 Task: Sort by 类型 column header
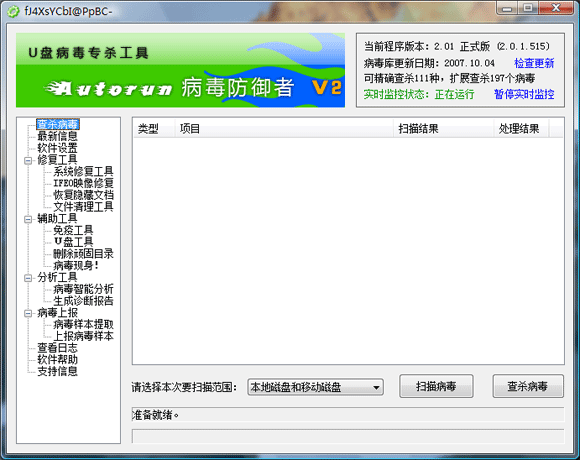tap(154, 129)
